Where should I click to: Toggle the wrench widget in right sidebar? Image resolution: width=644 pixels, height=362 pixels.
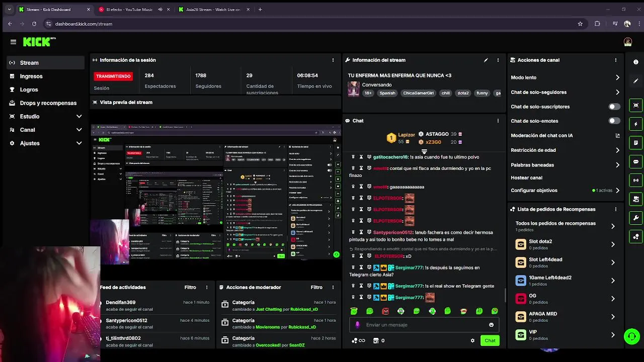pyautogui.click(x=636, y=218)
